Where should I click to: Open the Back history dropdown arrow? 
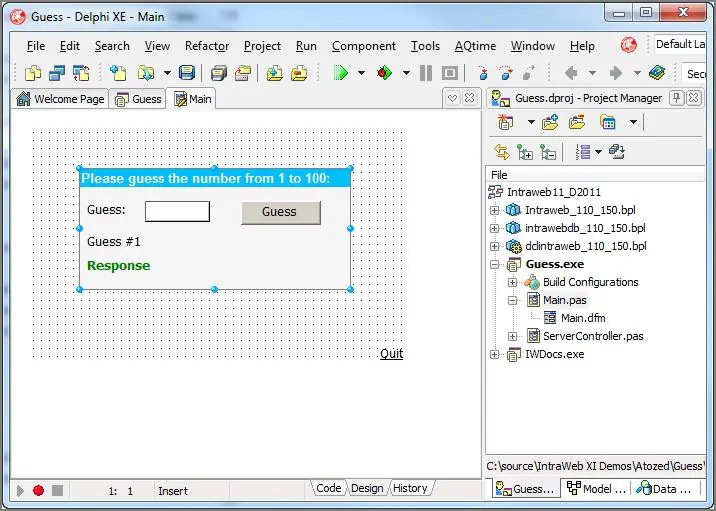(592, 73)
